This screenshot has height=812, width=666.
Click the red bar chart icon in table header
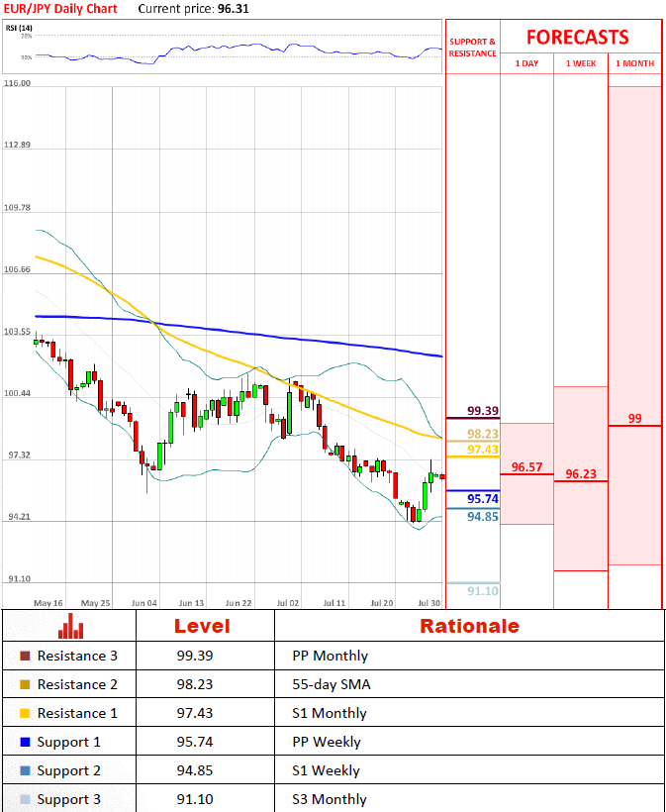70,626
